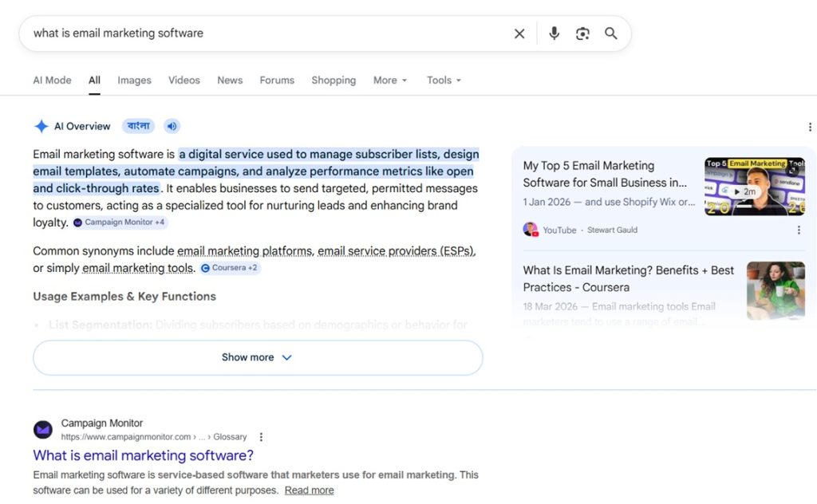The image size is (817, 504).
Task: Open Google Lens image search icon
Action: [x=582, y=33]
